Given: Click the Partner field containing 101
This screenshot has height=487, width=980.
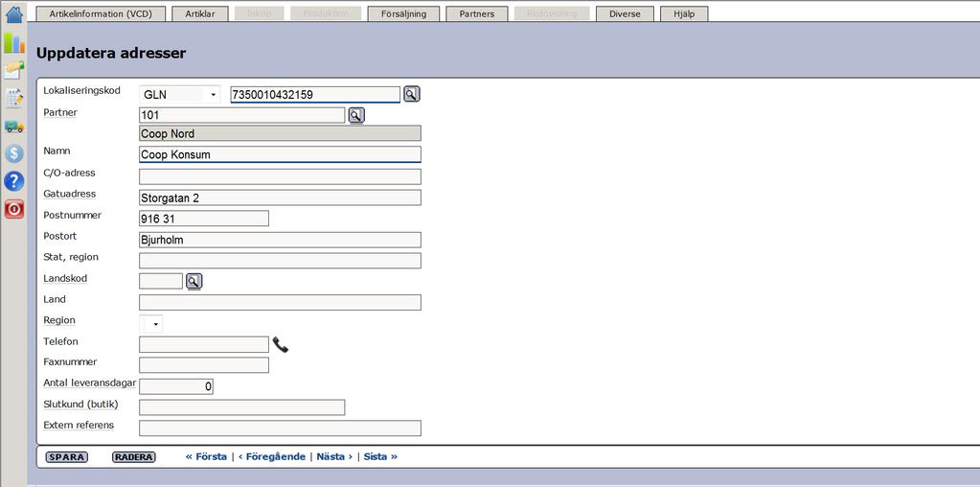Looking at the screenshot, I should pos(241,115).
